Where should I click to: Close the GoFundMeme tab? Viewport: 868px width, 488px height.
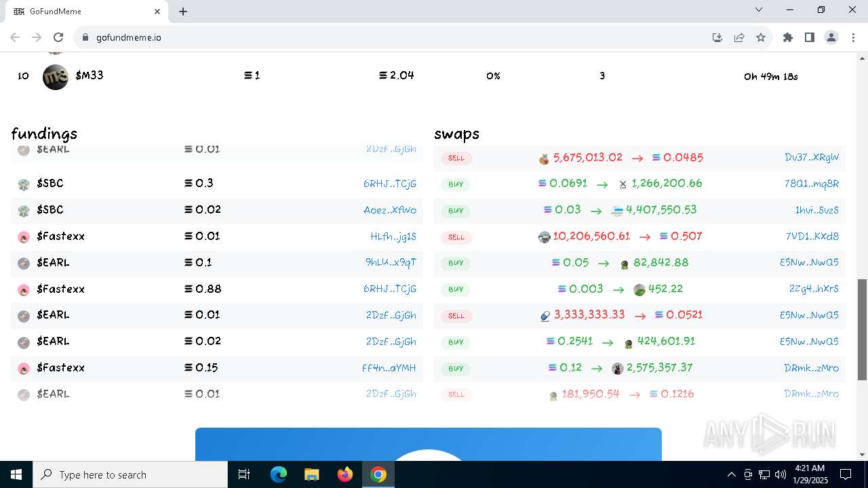(157, 12)
